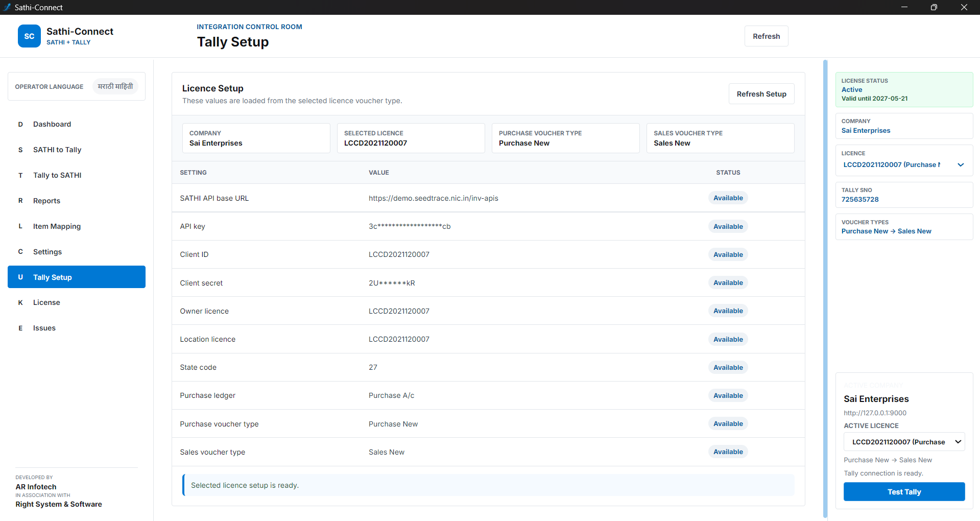Click the Tally SNO 725635728 value
The width and height of the screenshot is (980, 521).
(860, 199)
